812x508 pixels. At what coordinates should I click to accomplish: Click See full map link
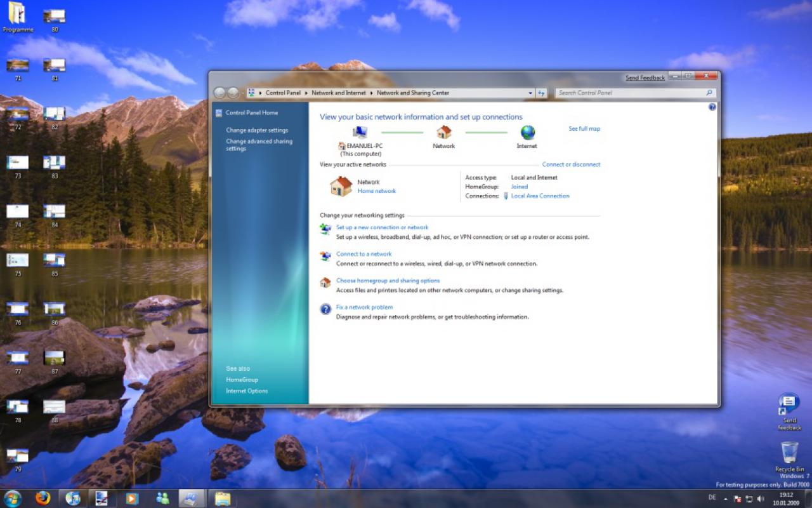(x=584, y=129)
